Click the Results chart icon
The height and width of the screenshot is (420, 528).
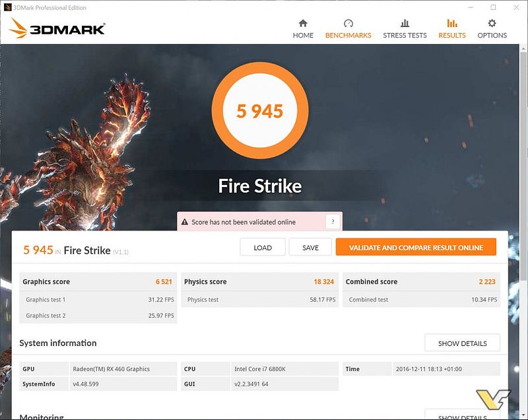pyautogui.click(x=452, y=23)
